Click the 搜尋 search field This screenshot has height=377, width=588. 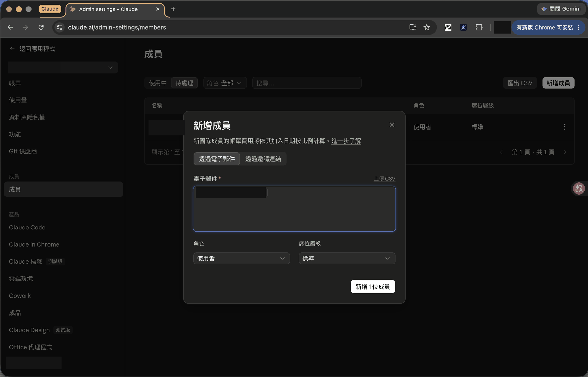click(x=307, y=83)
